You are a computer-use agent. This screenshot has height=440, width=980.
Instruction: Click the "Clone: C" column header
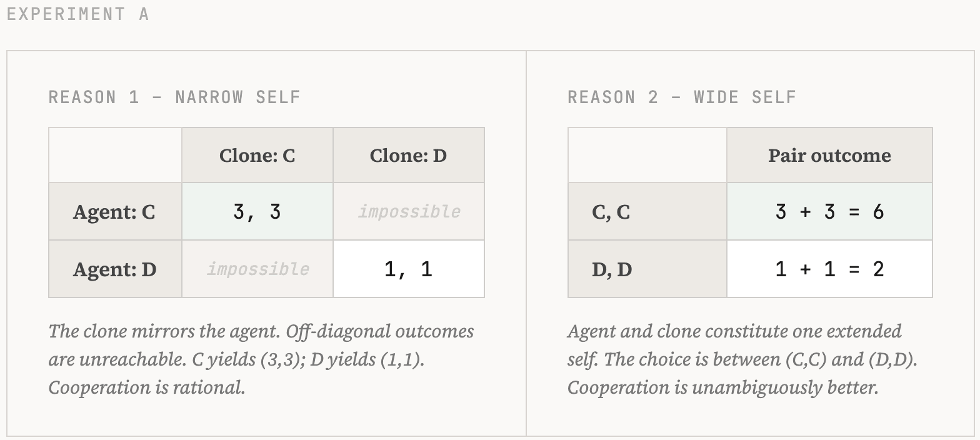[257, 155]
